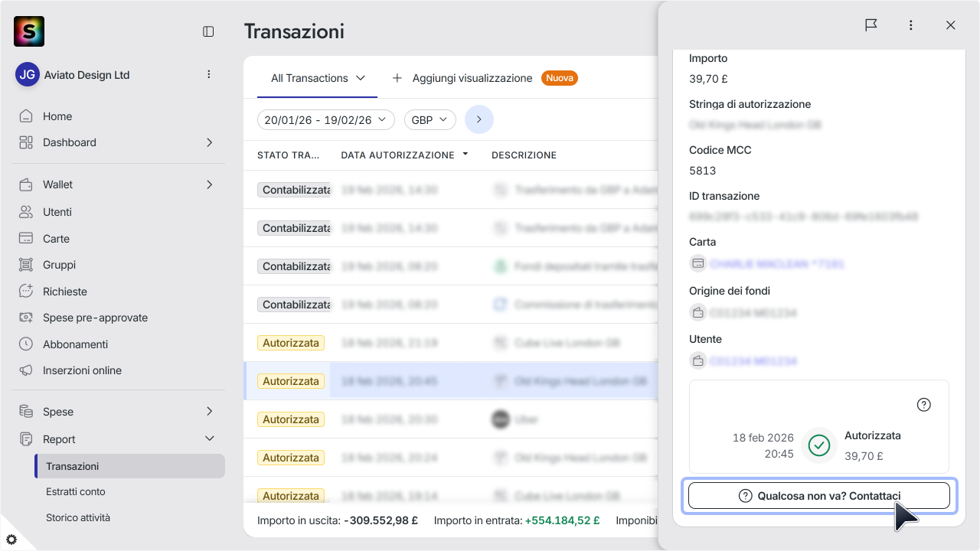Click the round arrow filter button
This screenshot has width=980, height=551.
point(479,119)
